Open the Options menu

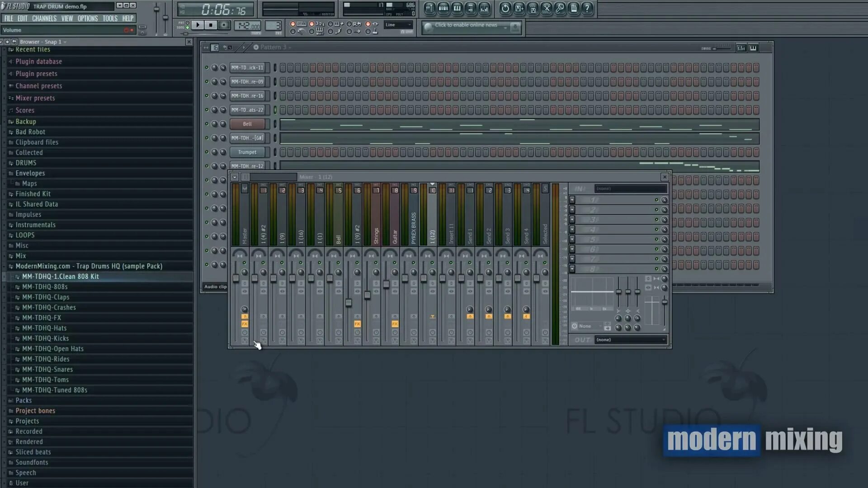87,18
